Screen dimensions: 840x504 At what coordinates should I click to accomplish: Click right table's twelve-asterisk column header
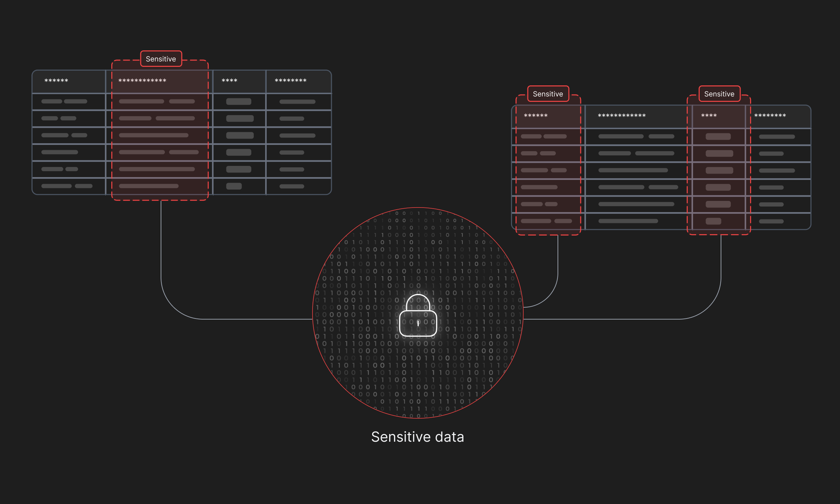click(622, 116)
